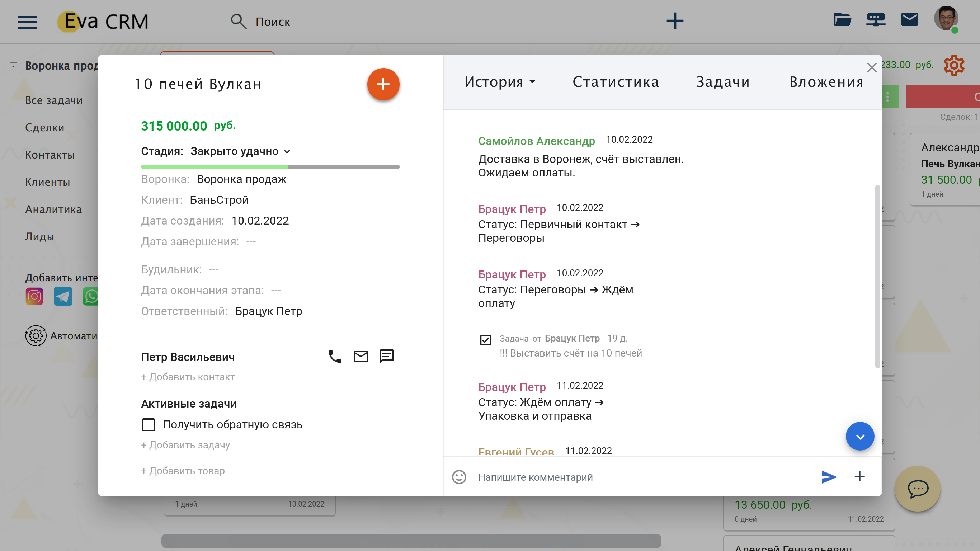Switch to the Вложения tab
The width and height of the screenshot is (980, 551).
[826, 82]
